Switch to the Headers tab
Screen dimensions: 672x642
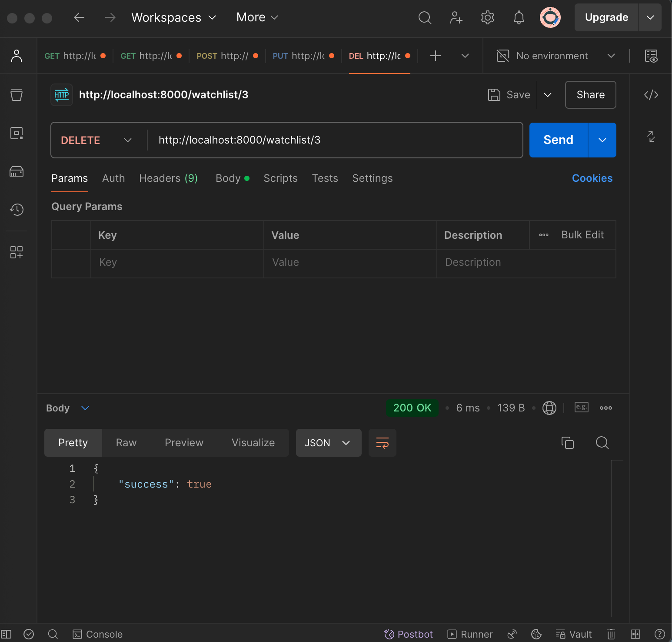[168, 178]
